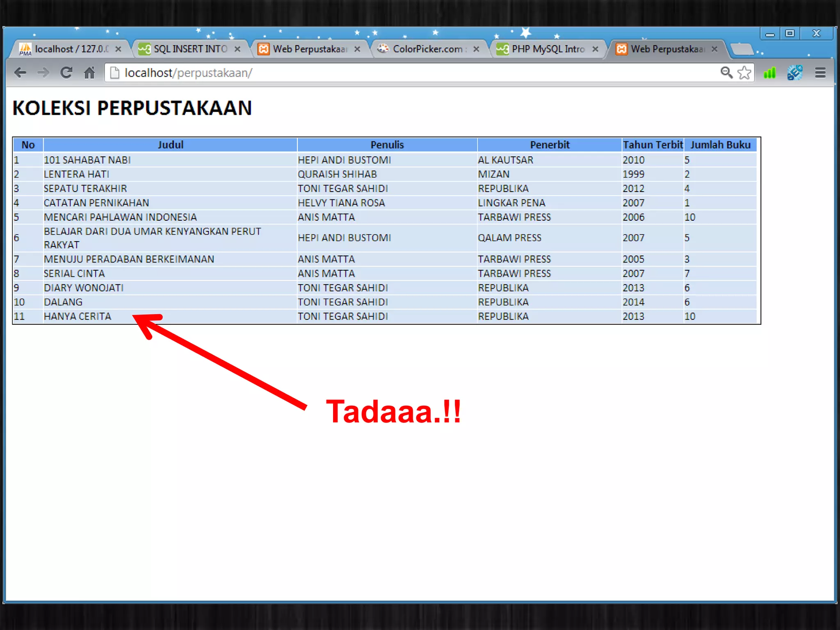This screenshot has width=840, height=630.
Task: Click ANIS MATTA in MENCARI PAHLAWAN row
Action: click(387, 217)
